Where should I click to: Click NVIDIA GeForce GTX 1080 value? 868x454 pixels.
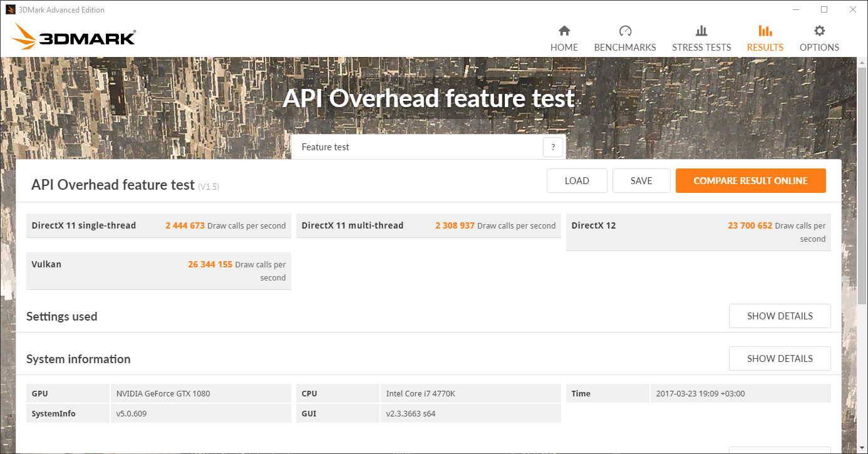pyautogui.click(x=163, y=394)
